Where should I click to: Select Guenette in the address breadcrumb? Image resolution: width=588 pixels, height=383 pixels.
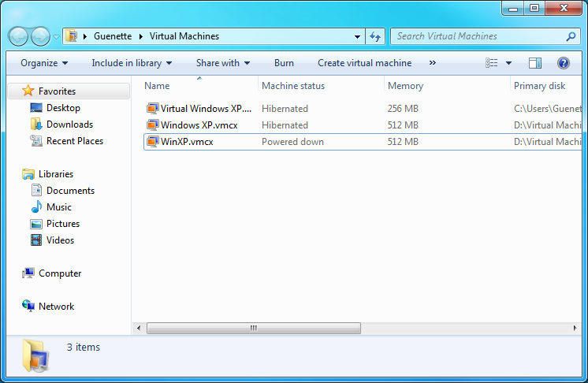[x=113, y=36]
